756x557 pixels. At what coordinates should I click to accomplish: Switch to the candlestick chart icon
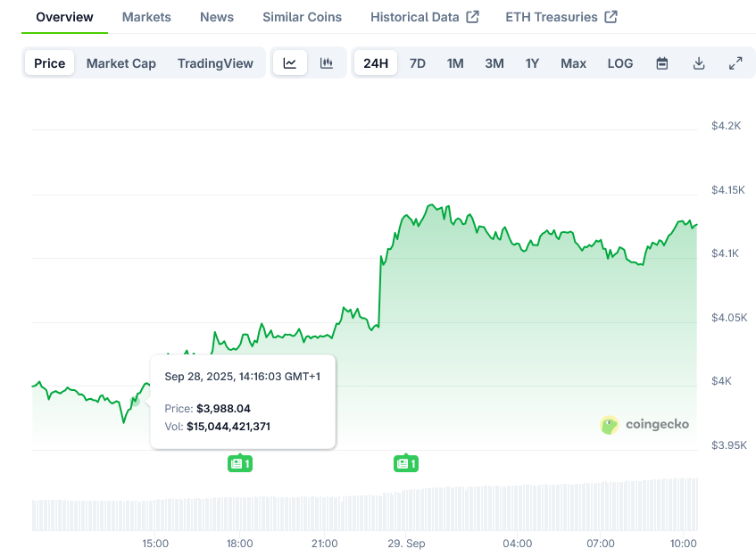point(327,62)
